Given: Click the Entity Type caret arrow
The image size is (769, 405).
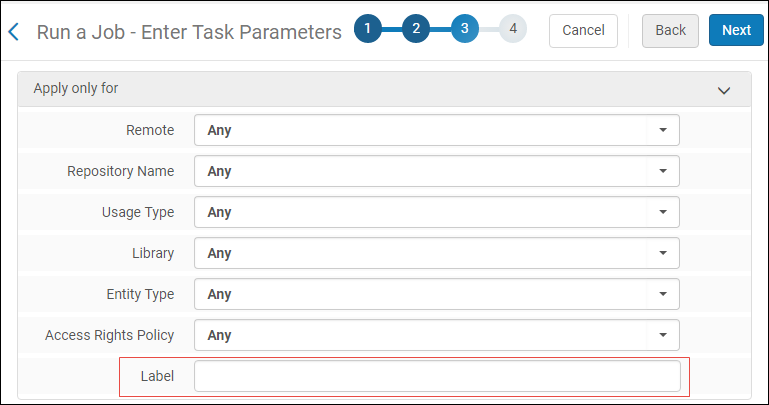Looking at the screenshot, I should click(662, 294).
